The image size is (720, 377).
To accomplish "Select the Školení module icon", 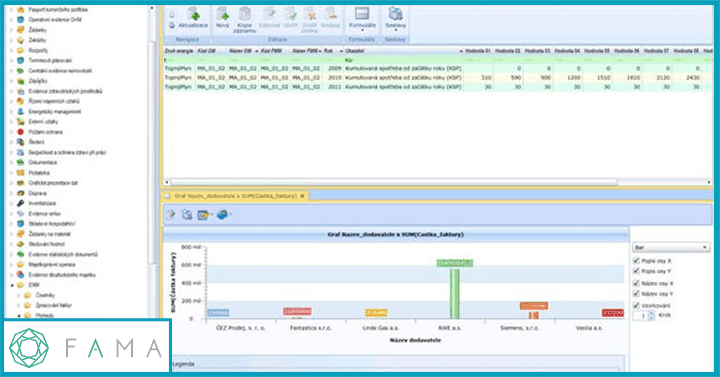I will click(21, 142).
